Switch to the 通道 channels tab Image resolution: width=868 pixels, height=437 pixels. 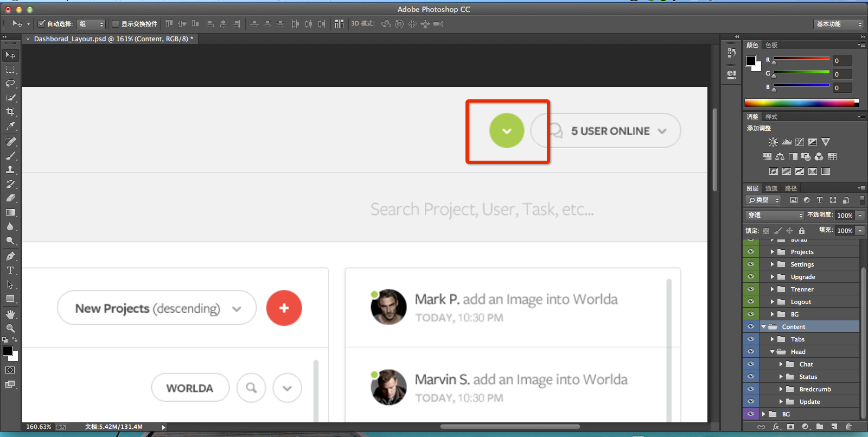click(771, 188)
